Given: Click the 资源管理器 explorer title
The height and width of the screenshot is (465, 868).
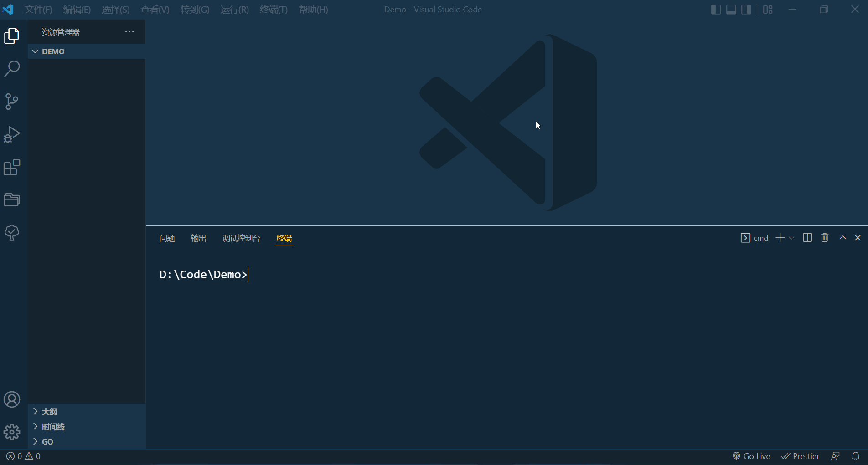Looking at the screenshot, I should tap(61, 32).
